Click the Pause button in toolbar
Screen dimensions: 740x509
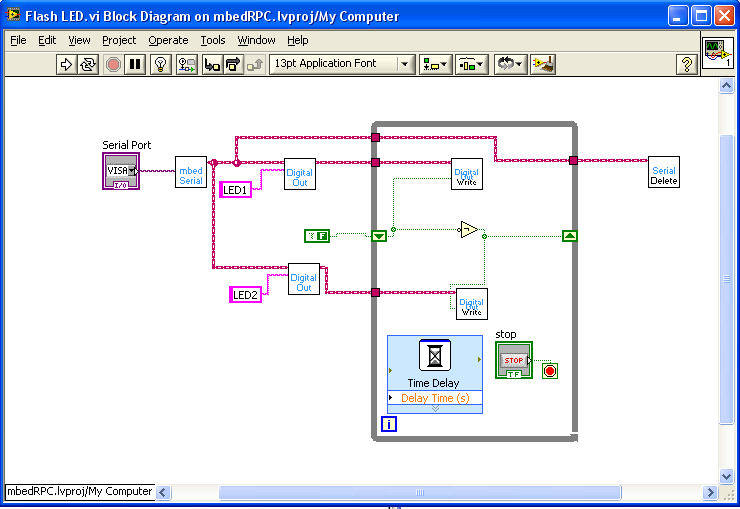(135, 64)
